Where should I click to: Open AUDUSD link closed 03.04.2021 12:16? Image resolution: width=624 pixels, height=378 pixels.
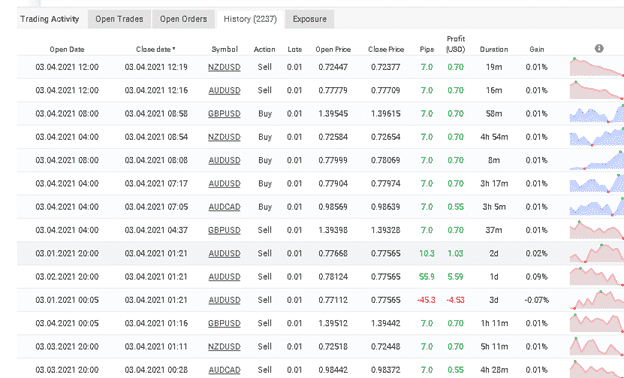coord(224,91)
